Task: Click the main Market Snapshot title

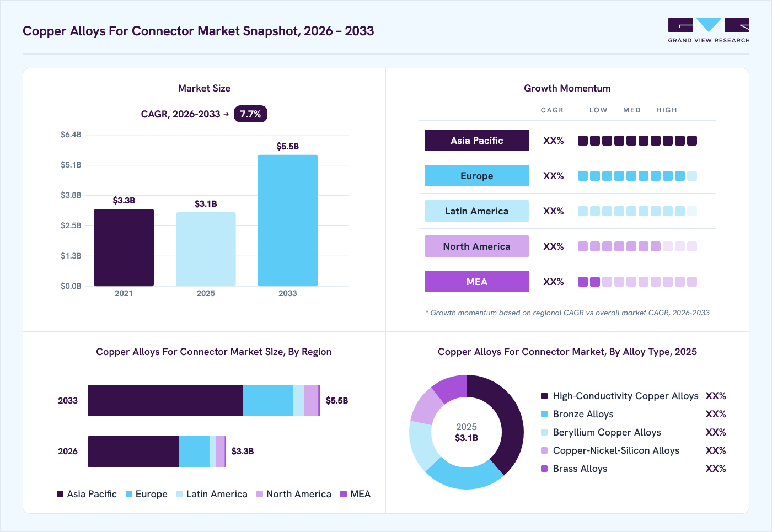Action: [199, 31]
